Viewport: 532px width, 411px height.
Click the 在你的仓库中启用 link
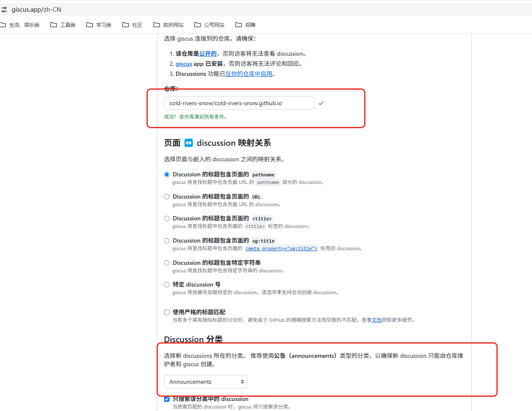(x=249, y=74)
